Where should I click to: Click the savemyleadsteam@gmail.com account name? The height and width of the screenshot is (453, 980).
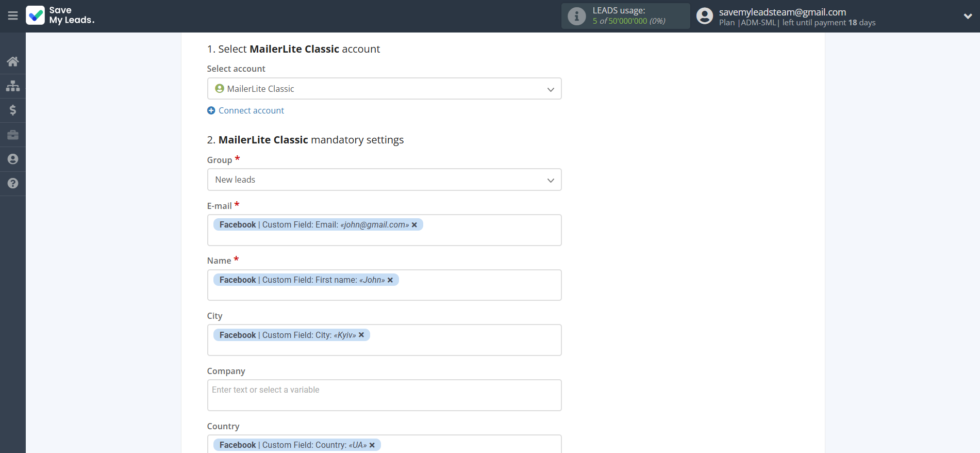tap(783, 12)
